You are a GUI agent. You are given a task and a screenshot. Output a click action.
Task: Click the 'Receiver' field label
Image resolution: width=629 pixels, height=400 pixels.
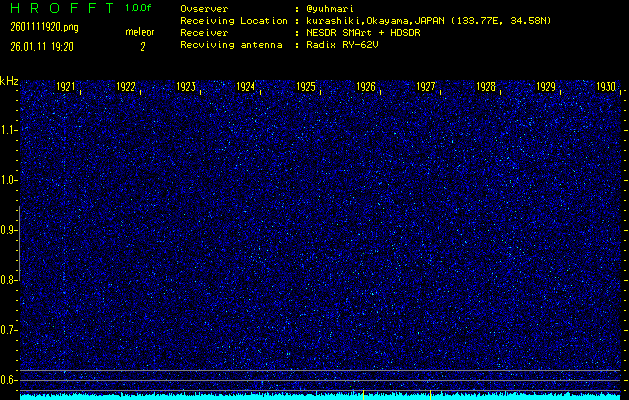pos(204,33)
